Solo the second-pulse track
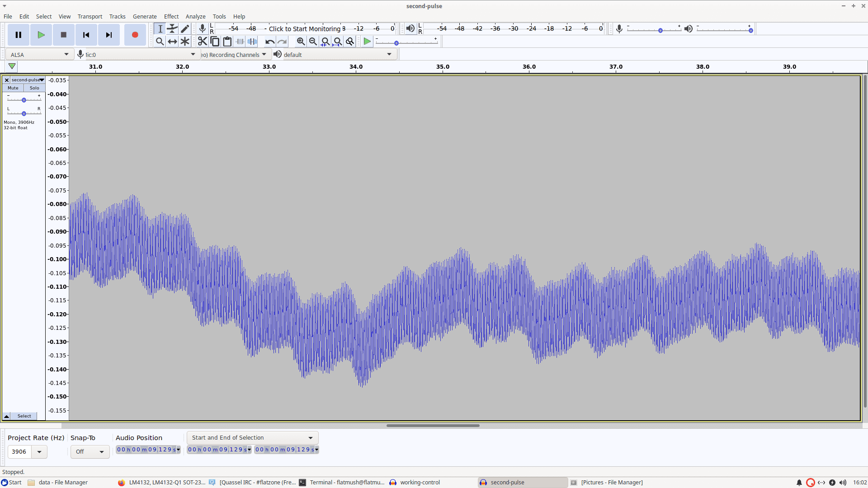 [34, 88]
